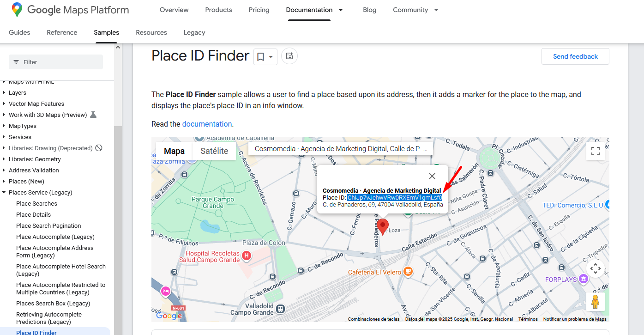Open the Documentation dropdown menu

(341, 10)
